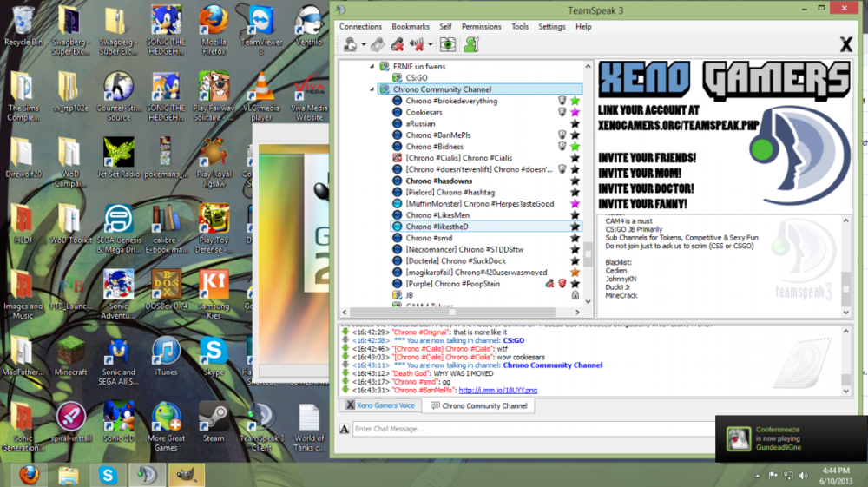Click the channel tree vertical scrollbar down arrow
868x487 pixels.
[588, 301]
